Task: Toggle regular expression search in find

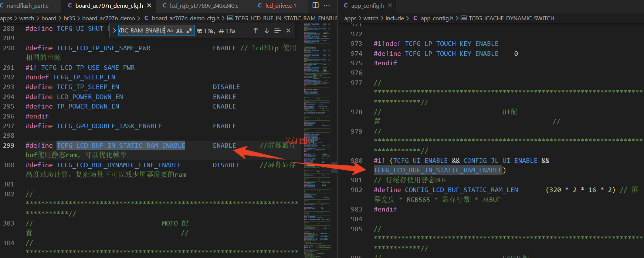Action: 189,31
